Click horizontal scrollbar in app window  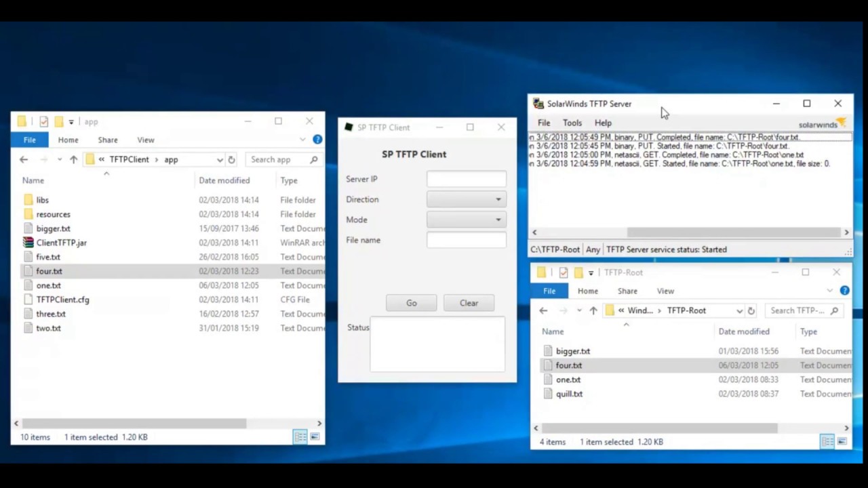[134, 423]
